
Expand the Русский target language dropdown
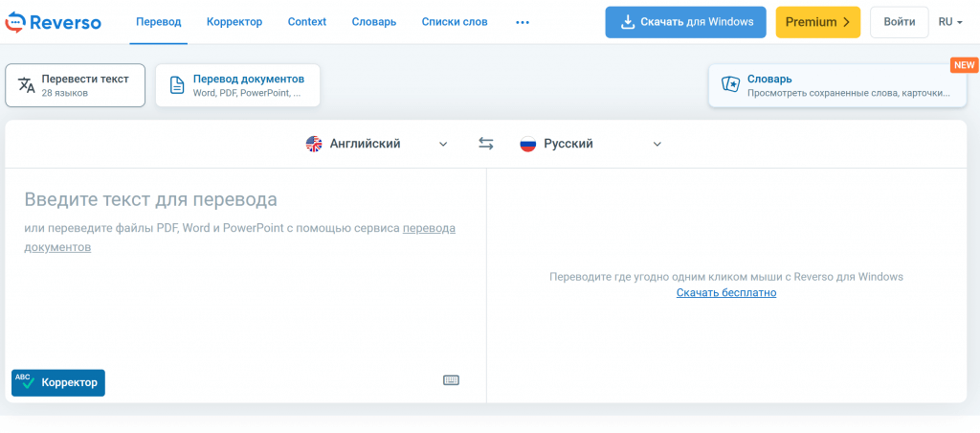657,145
